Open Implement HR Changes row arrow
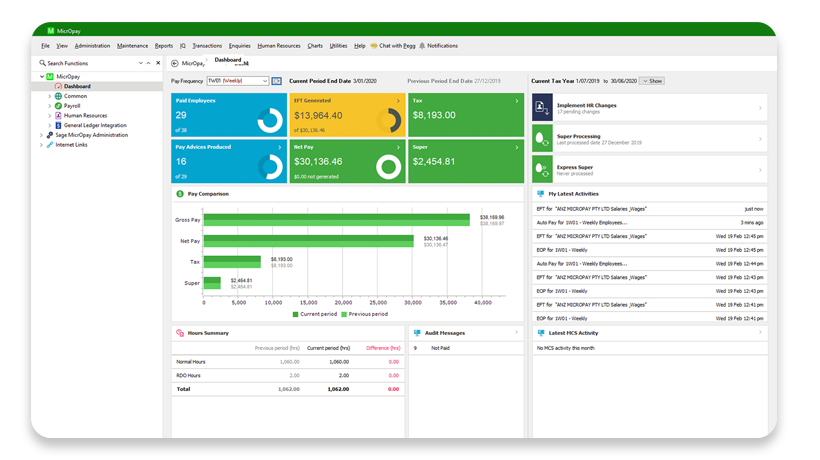 [760, 108]
